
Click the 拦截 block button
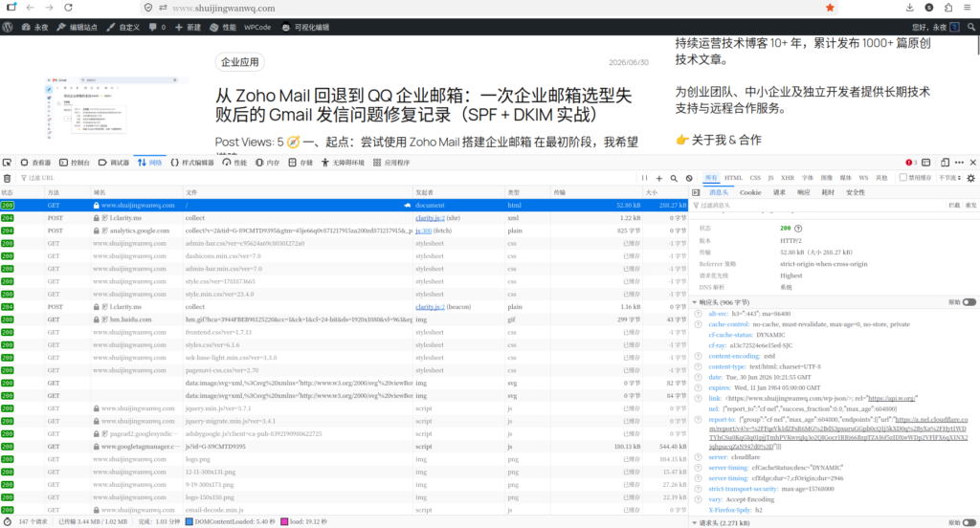(x=954, y=205)
